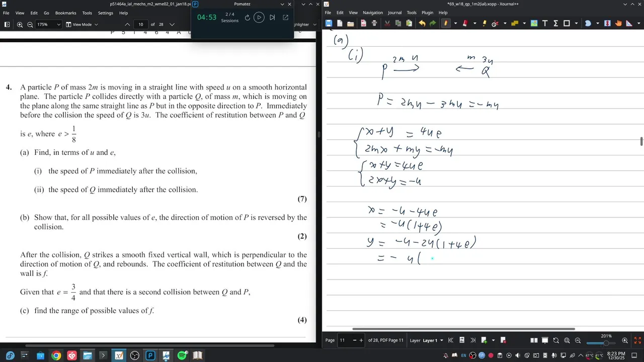Skip to the next Pomatez session
The image size is (644, 362).
click(x=272, y=17)
